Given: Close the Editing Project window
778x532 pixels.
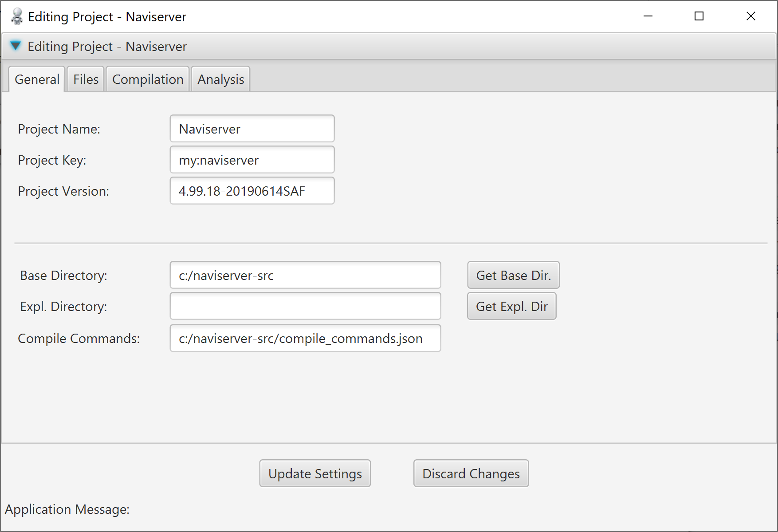Looking at the screenshot, I should (750, 16).
